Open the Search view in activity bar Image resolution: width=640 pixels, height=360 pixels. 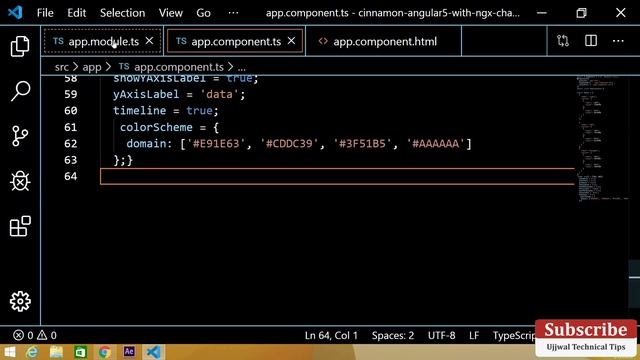[20, 91]
